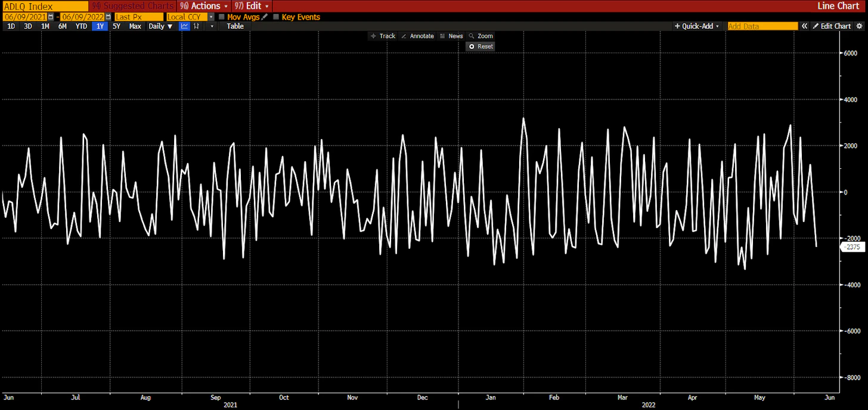Select the line chart type icon

tap(185, 26)
